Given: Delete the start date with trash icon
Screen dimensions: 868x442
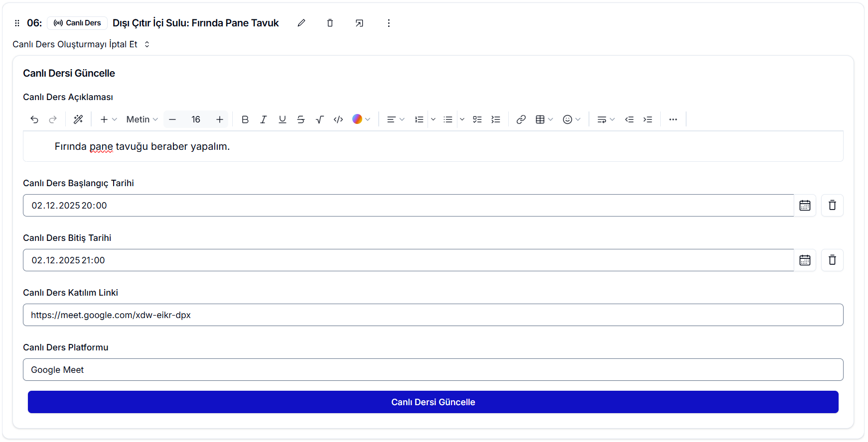Looking at the screenshot, I should tap(832, 205).
